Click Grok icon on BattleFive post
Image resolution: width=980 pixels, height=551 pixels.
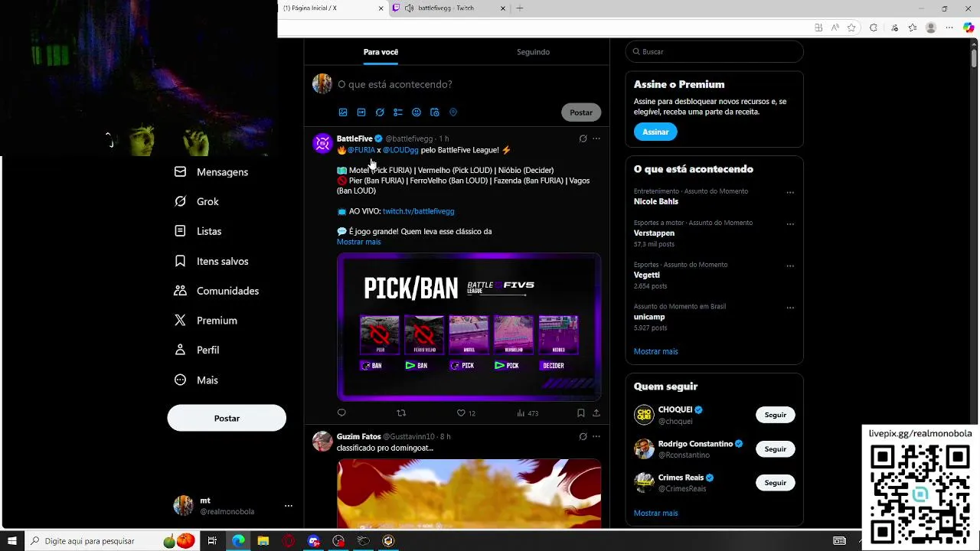pos(583,139)
